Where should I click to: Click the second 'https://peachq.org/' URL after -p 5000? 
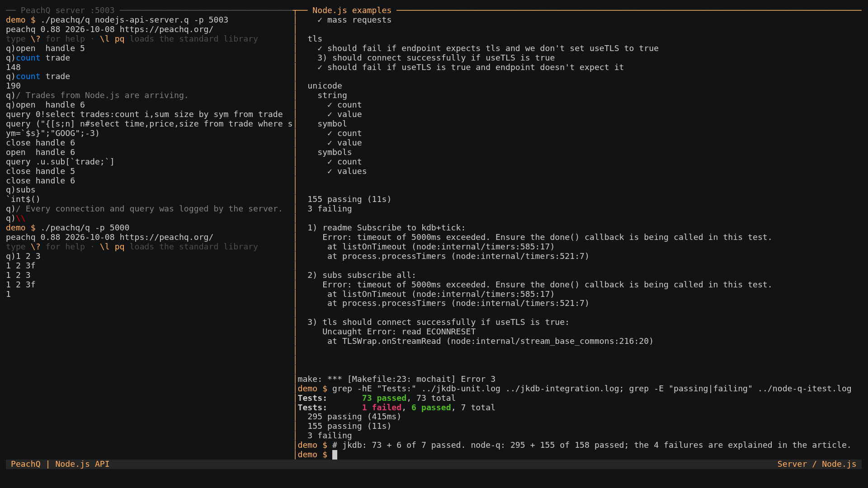coord(166,237)
